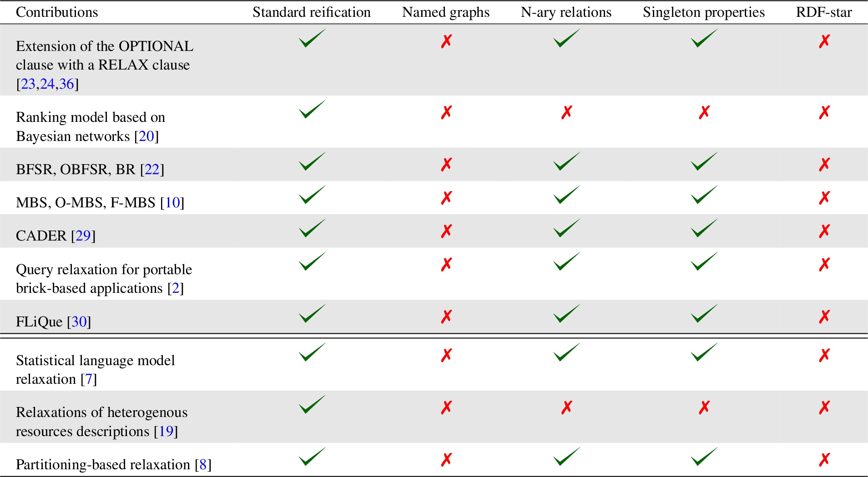
Task: Open reference 22 next to BFSR, OBFSR, BR
Action: point(152,169)
